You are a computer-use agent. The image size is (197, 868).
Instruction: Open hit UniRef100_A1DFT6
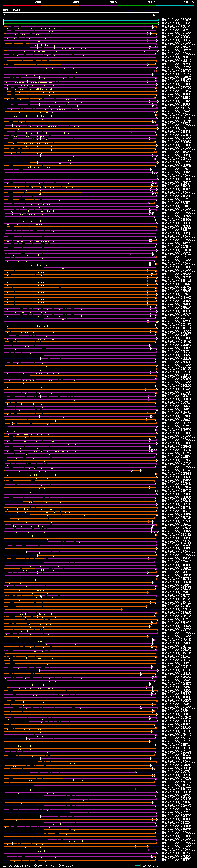[x=177, y=60]
